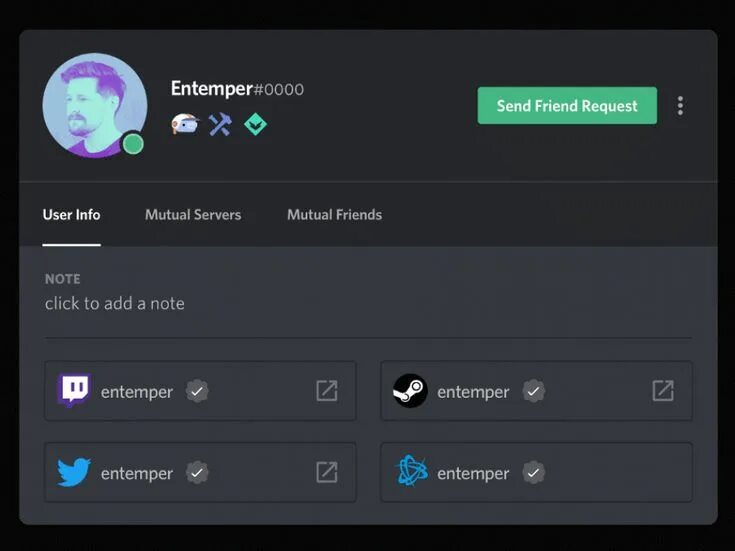735x551 pixels.
Task: Click the entemper name beside Battle.net logo
Action: (x=473, y=473)
